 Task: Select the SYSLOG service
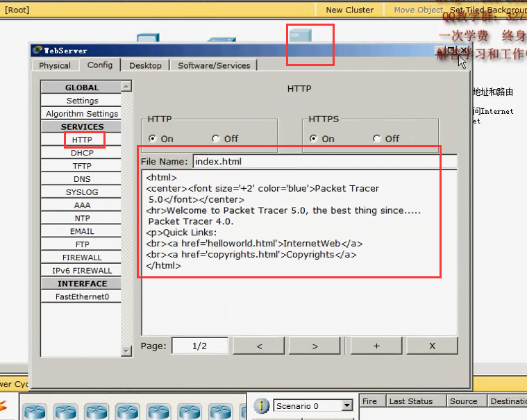click(x=82, y=192)
